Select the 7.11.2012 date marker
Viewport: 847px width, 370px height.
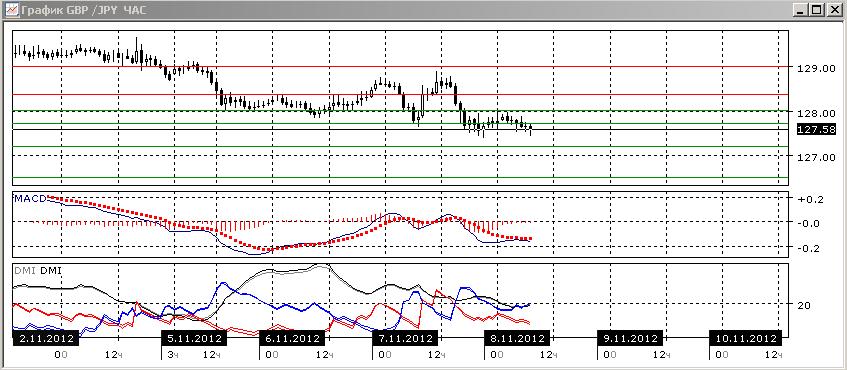coord(405,339)
